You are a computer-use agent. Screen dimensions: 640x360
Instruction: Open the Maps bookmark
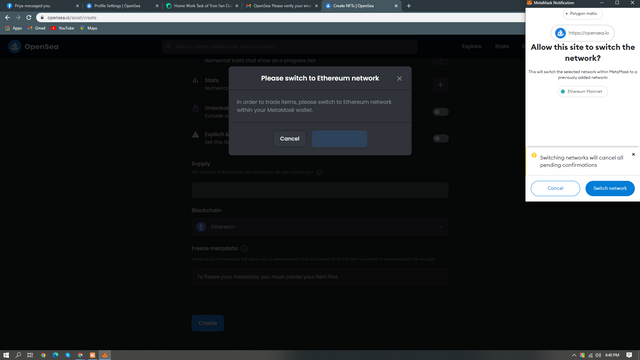click(89, 28)
